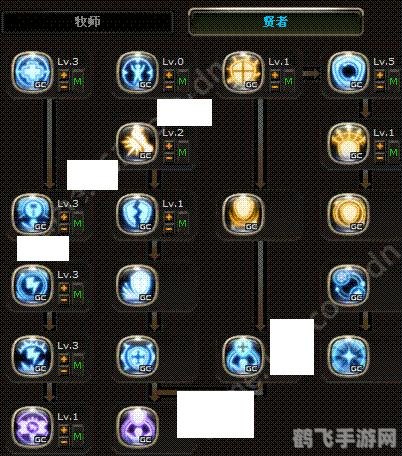Select the blue wing skill icon
Image resolution: width=402 pixels, height=456 pixels.
[x=137, y=285]
